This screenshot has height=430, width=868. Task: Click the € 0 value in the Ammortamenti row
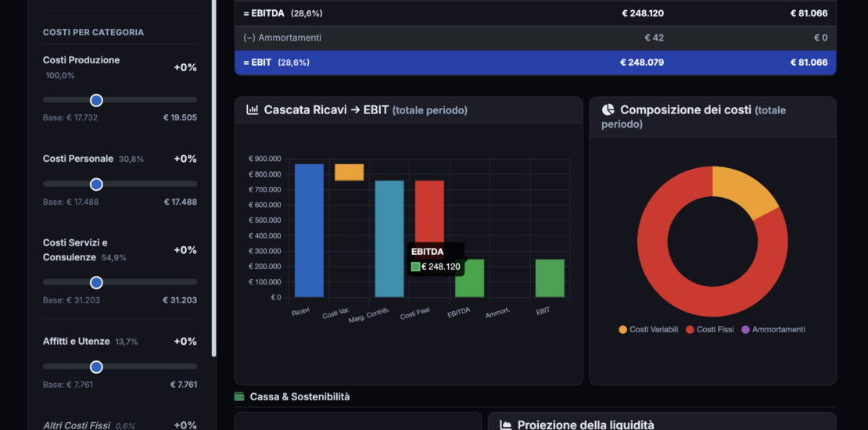click(820, 38)
